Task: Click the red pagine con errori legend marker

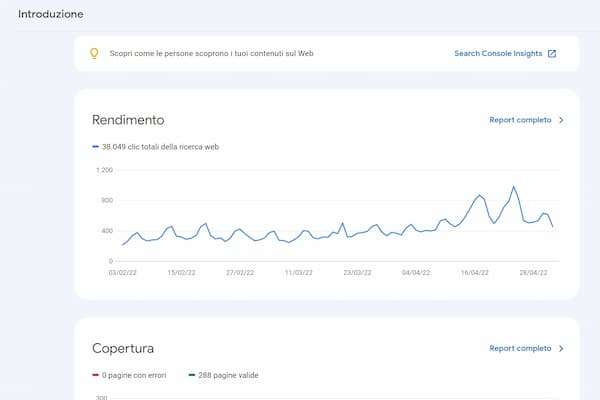Action: click(x=95, y=375)
